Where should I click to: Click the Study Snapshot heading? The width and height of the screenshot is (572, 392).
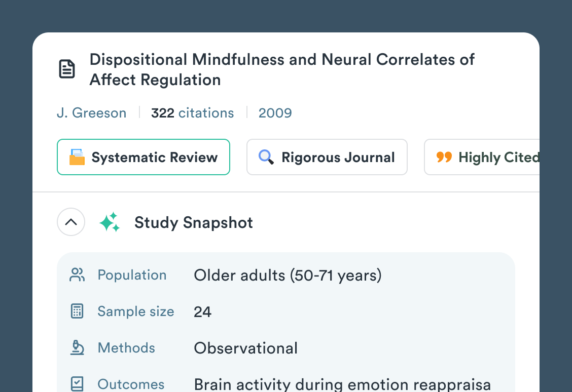tap(193, 223)
